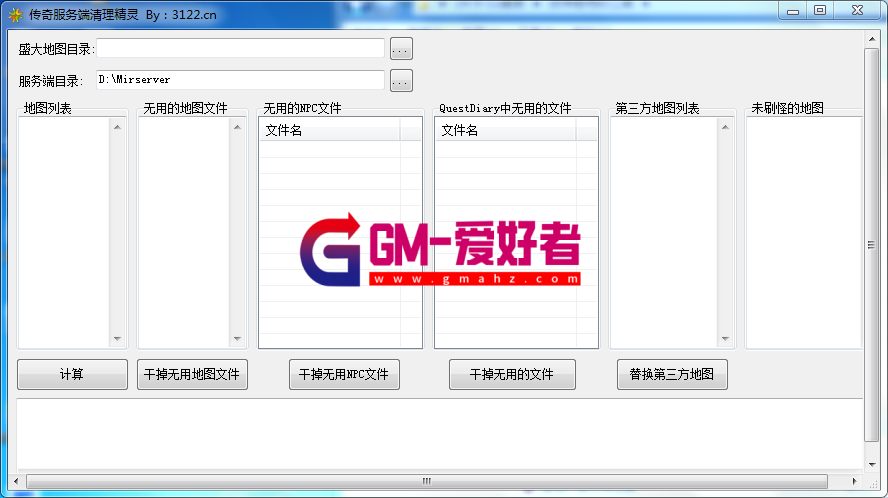Browse for 盛大地图目录 folder
The image size is (888, 498).
401,49
